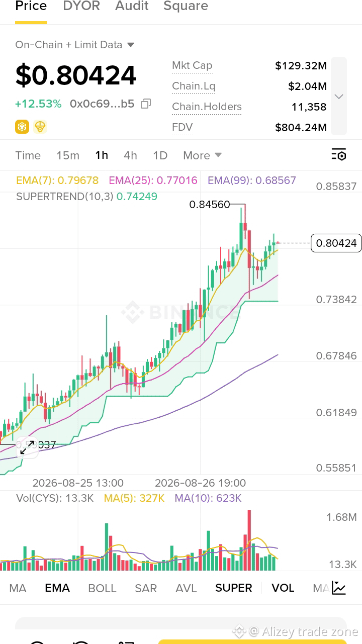Tap the +12.53% change value
Image resolution: width=362 pixels, height=644 pixels.
tap(38, 104)
